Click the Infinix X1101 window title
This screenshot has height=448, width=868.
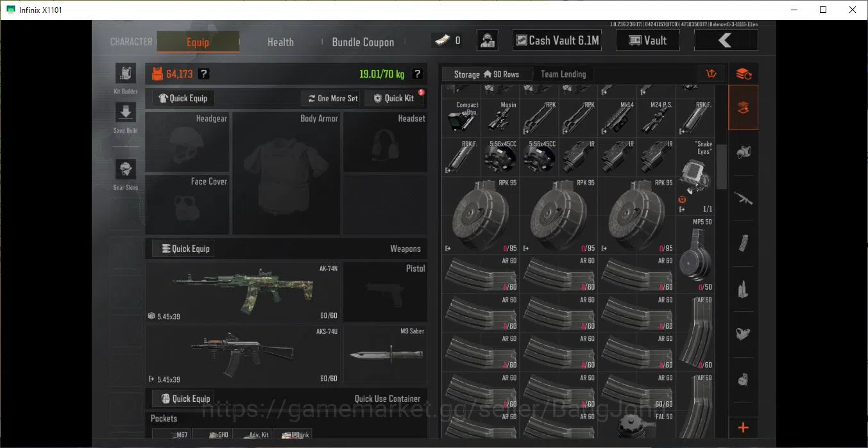[x=41, y=10]
